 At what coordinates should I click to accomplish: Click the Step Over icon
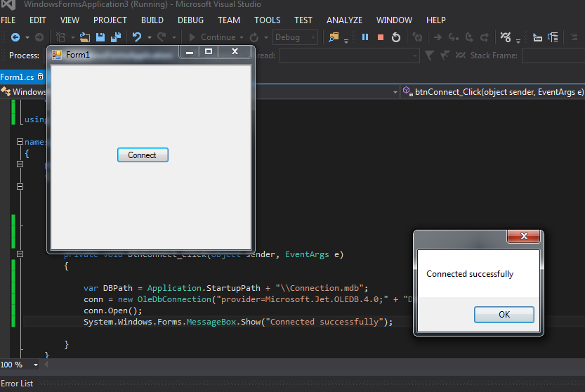pos(469,37)
